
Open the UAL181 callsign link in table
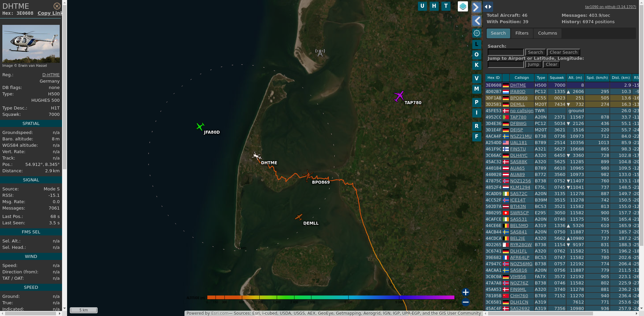click(x=518, y=143)
